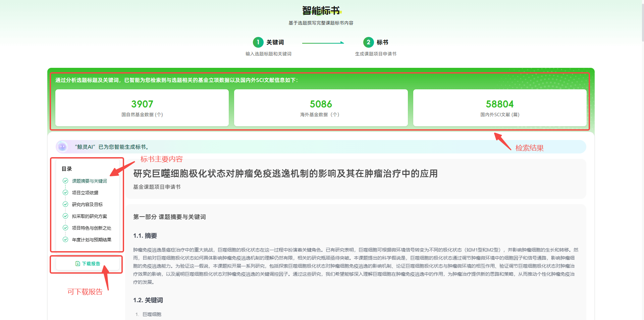This screenshot has width=644, height=320.
Task: Click text 输入选题标题和关键词
Action: tap(268, 54)
